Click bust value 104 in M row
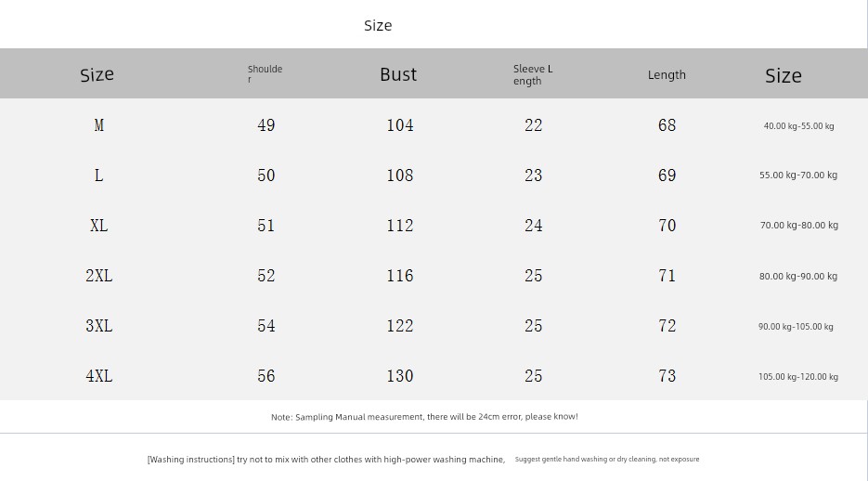This screenshot has height=481, width=868. [x=400, y=125]
